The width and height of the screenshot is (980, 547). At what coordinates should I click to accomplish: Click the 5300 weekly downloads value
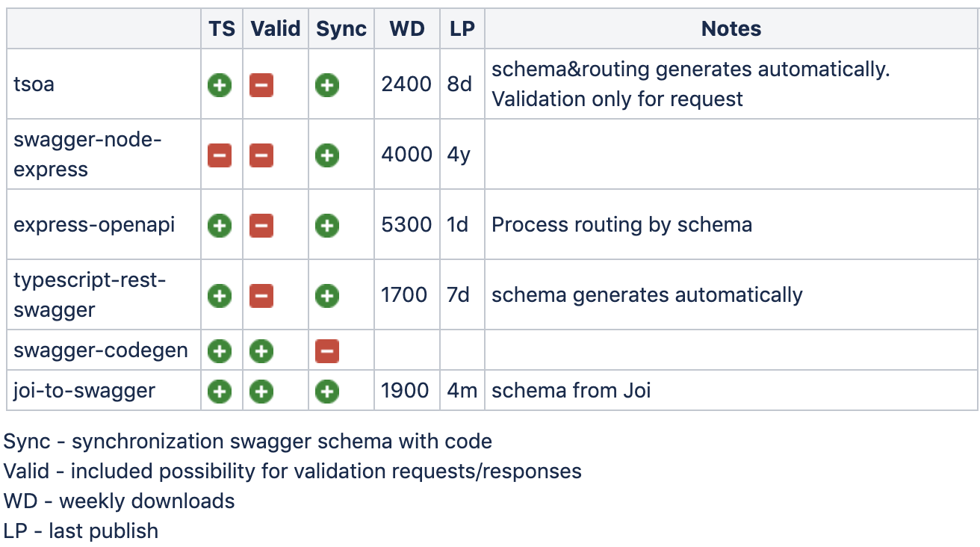click(406, 225)
